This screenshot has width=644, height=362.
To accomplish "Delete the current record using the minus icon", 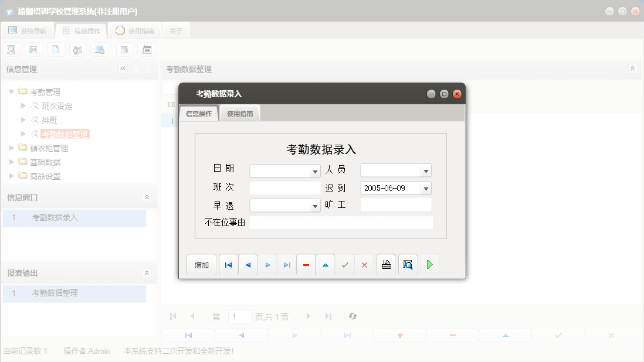I will click(306, 265).
